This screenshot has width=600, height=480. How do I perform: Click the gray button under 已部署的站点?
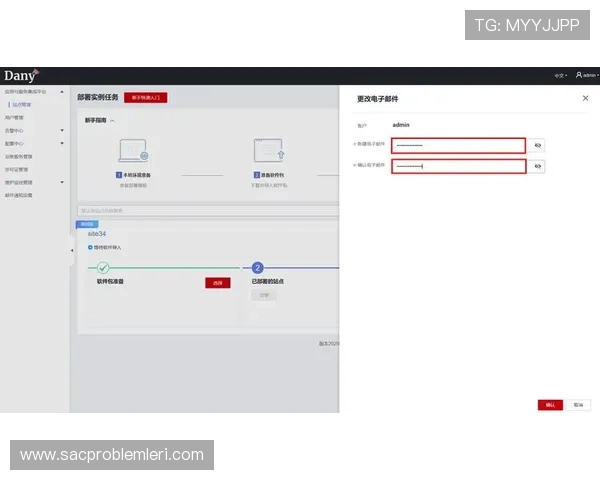(x=264, y=295)
